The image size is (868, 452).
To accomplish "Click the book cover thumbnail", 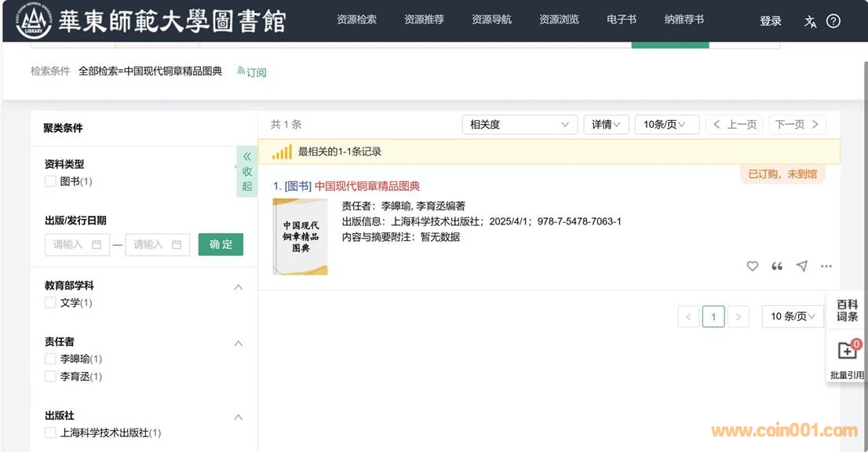I will [x=300, y=236].
